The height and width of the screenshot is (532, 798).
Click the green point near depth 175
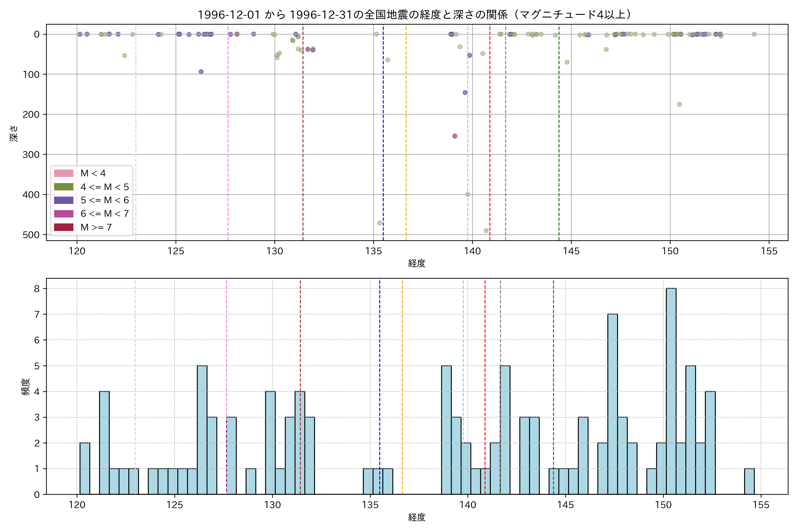point(679,104)
